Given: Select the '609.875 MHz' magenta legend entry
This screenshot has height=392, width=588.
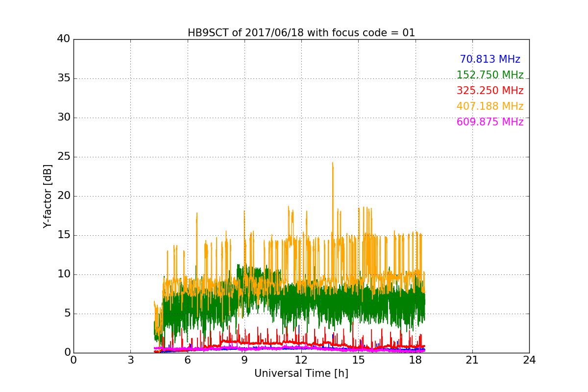Looking at the screenshot, I should (490, 122).
